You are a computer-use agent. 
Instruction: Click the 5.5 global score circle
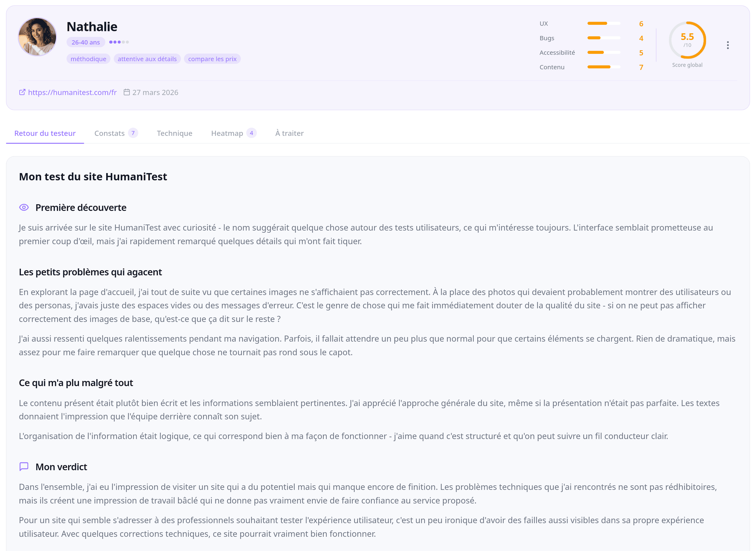[x=687, y=40]
